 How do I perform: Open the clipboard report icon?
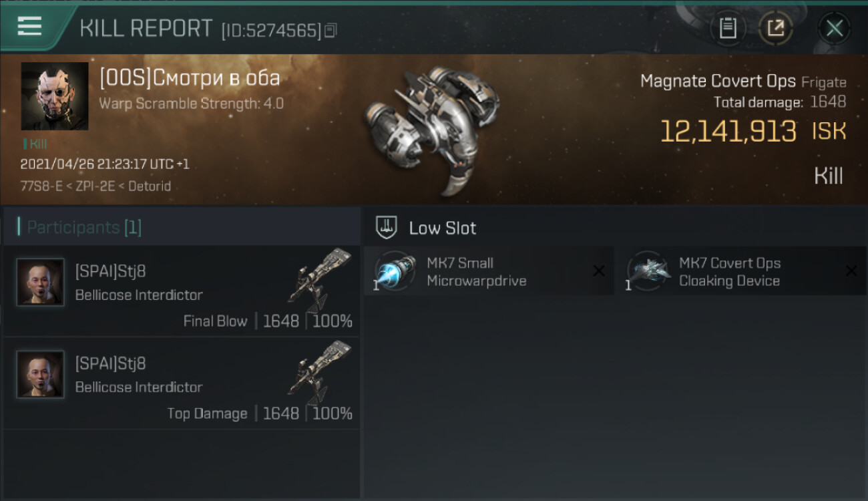[728, 28]
